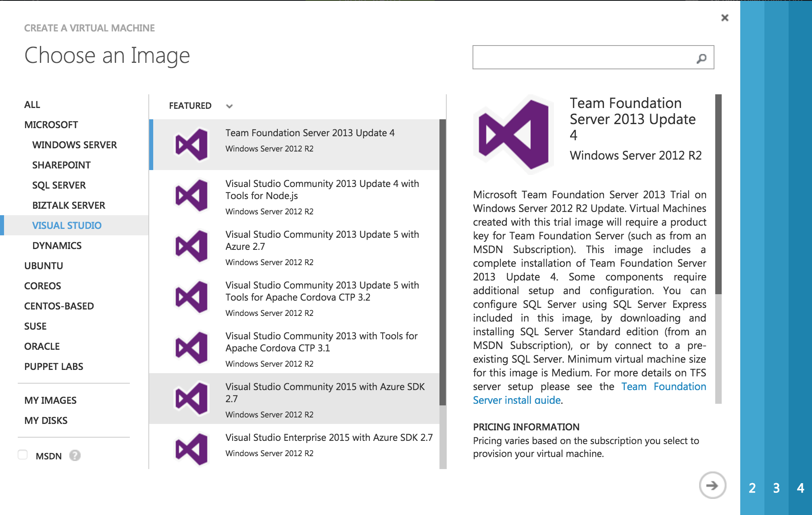Image resolution: width=812 pixels, height=515 pixels.
Task: Expand the FEATURED sort dropdown
Action: [229, 106]
